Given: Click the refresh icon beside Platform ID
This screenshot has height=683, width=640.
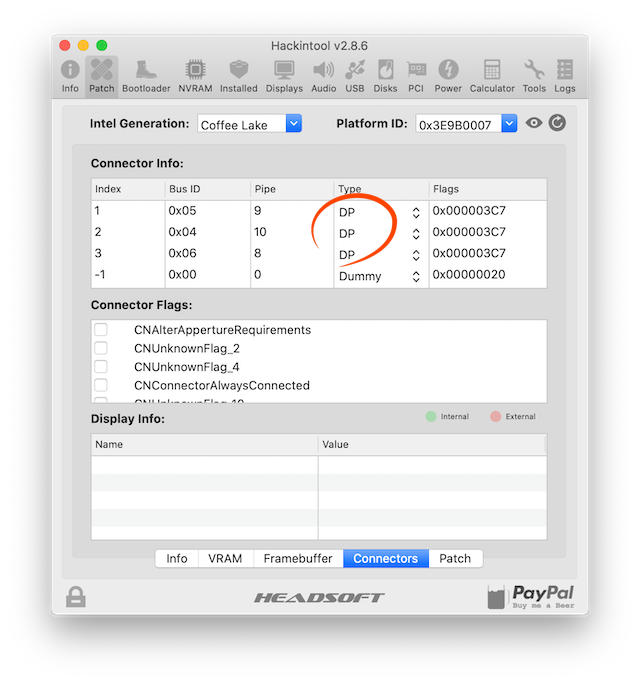Looking at the screenshot, I should 557,123.
